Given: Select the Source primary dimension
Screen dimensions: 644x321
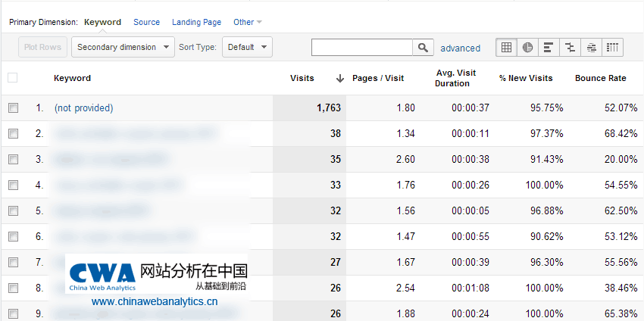Looking at the screenshot, I should coord(146,23).
